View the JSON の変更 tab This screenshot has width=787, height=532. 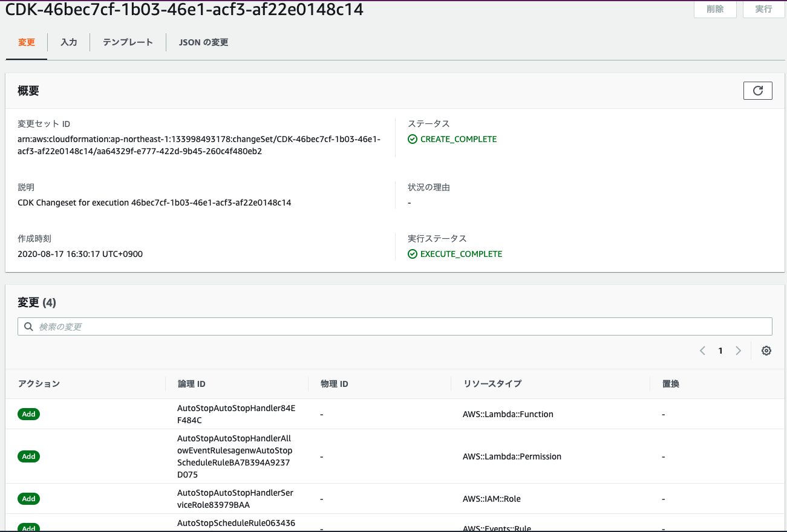[x=203, y=42]
